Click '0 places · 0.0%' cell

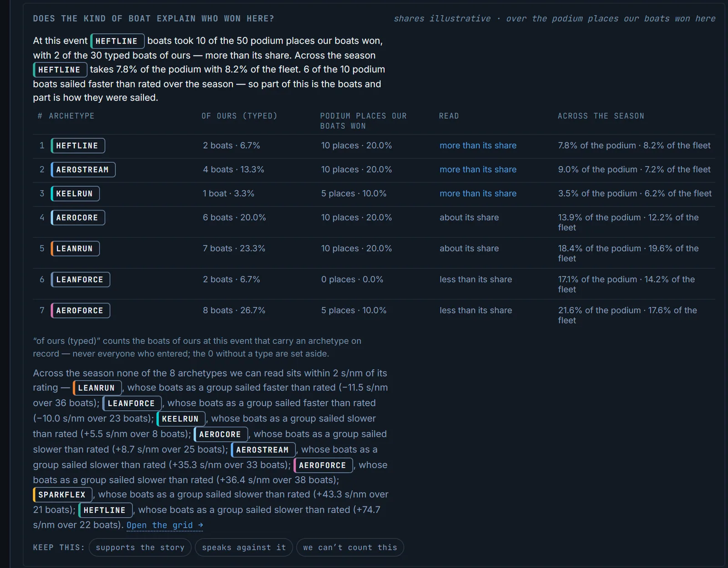point(352,280)
